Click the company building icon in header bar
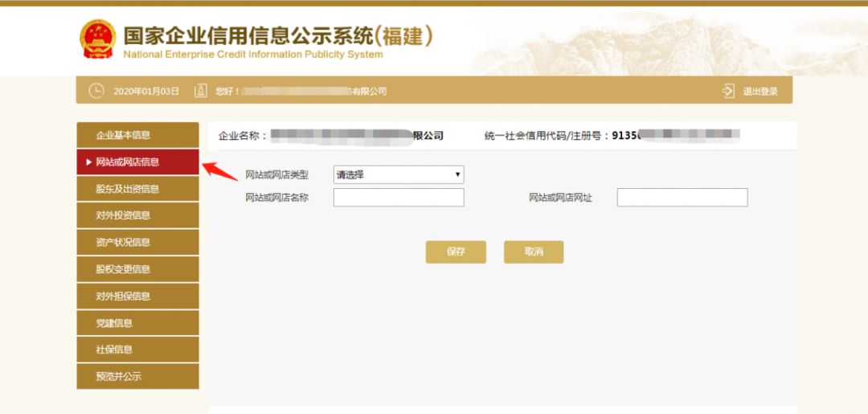The width and height of the screenshot is (868, 414). 201,91
